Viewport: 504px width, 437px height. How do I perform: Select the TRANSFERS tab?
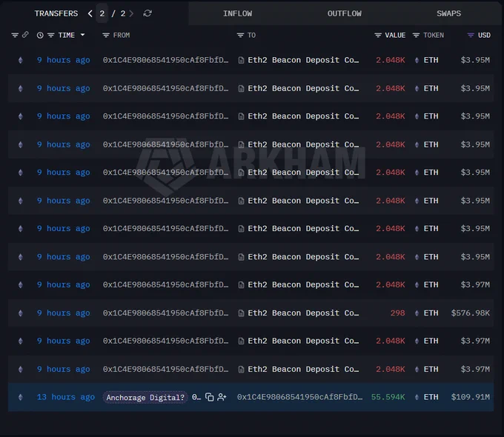[56, 13]
